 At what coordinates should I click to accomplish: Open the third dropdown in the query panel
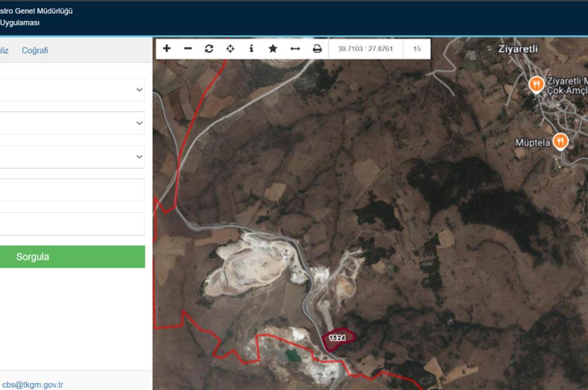(x=72, y=157)
